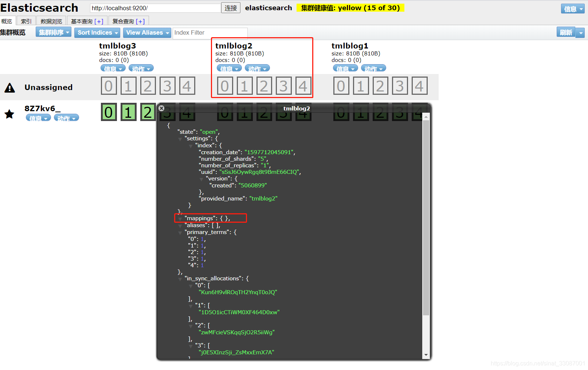Viewport: 588px width, 370px height.
Task: Click the popup scroll-up arrow
Action: pyautogui.click(x=426, y=117)
